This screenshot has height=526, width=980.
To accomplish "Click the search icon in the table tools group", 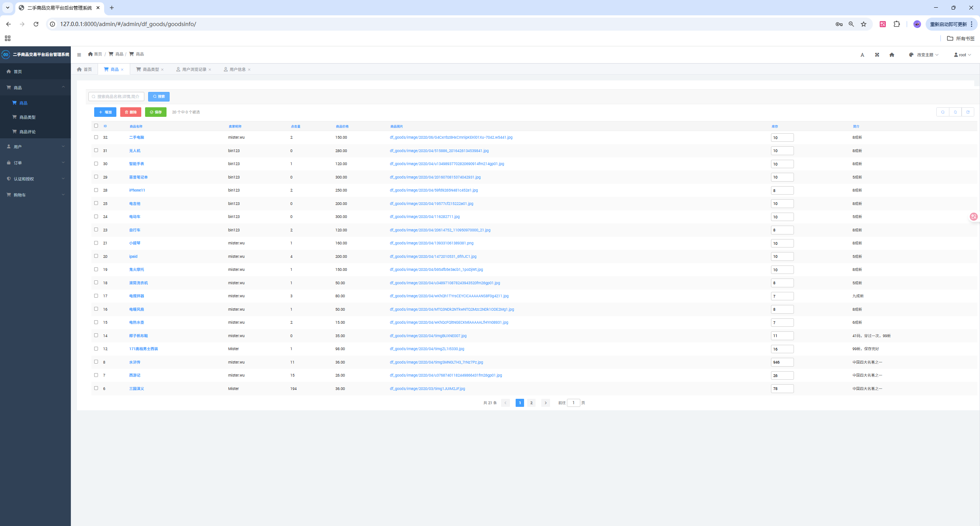I will tap(942, 112).
